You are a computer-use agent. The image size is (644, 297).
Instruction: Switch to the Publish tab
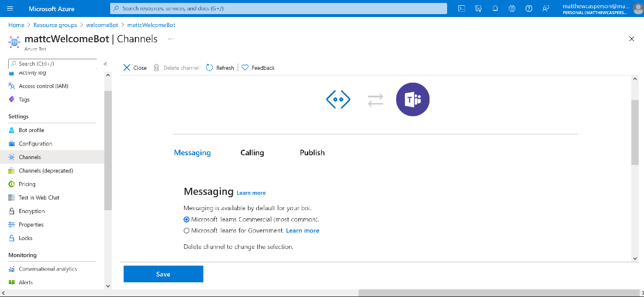point(312,153)
